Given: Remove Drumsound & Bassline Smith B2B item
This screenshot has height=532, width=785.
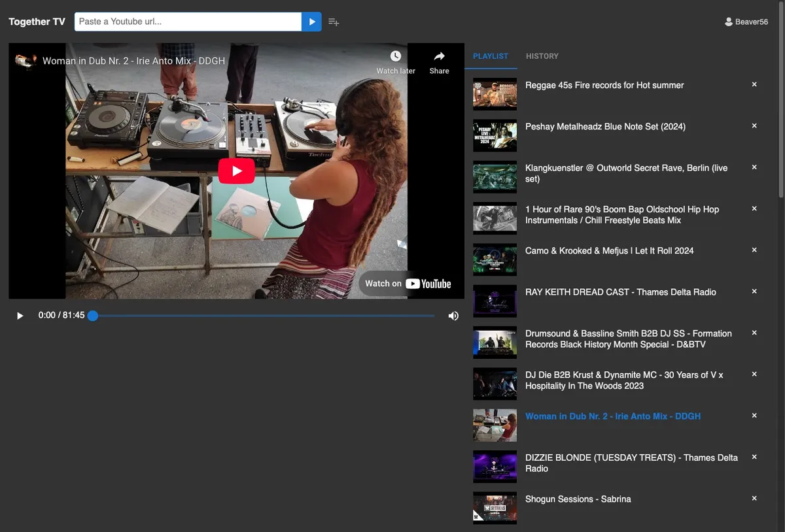Looking at the screenshot, I should point(754,333).
